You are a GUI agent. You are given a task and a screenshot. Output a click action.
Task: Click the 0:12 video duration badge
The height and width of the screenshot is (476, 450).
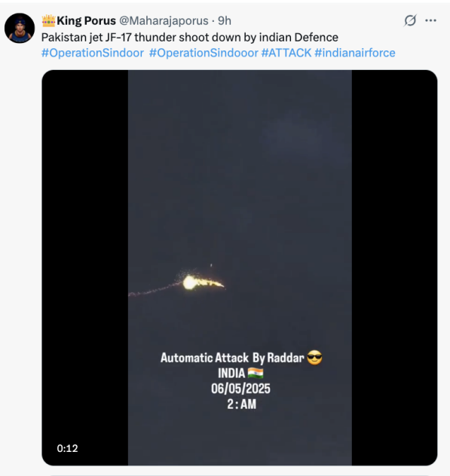pyautogui.click(x=67, y=448)
